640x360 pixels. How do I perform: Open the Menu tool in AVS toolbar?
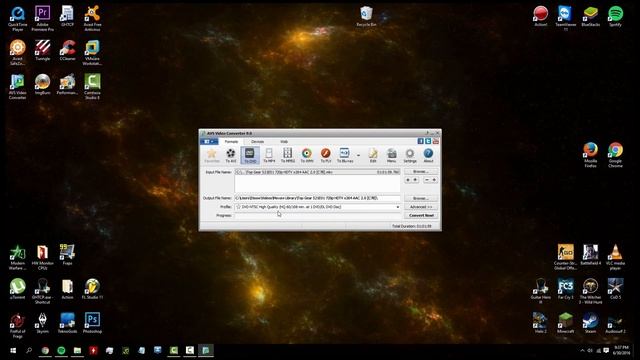(x=391, y=155)
